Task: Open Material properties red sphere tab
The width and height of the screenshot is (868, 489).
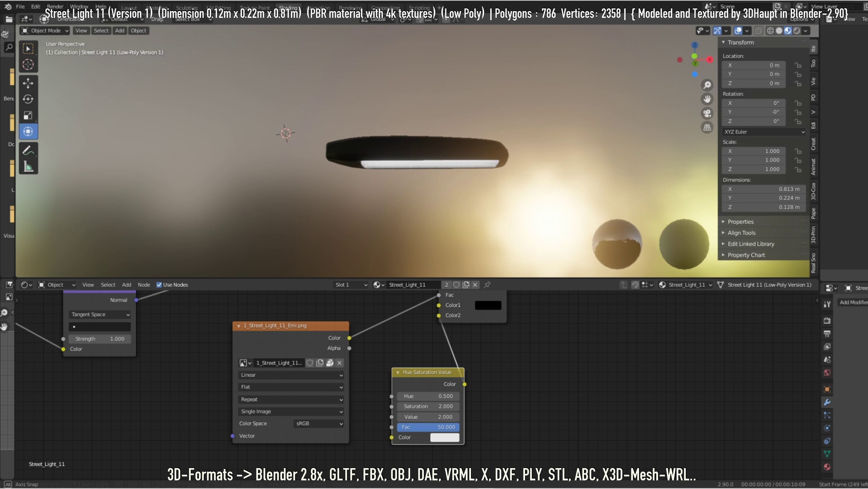Action: (827, 467)
